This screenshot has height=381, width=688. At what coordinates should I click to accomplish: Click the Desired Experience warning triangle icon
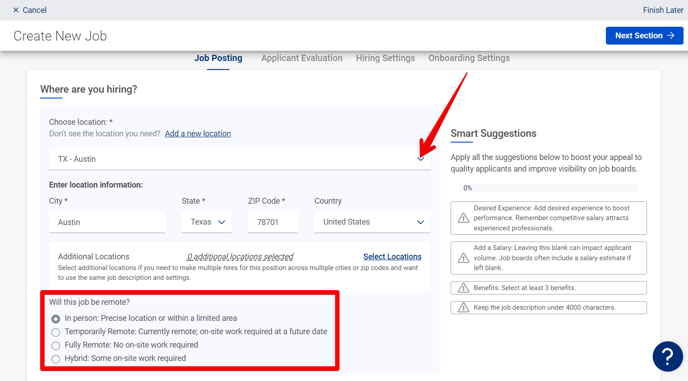tap(463, 218)
